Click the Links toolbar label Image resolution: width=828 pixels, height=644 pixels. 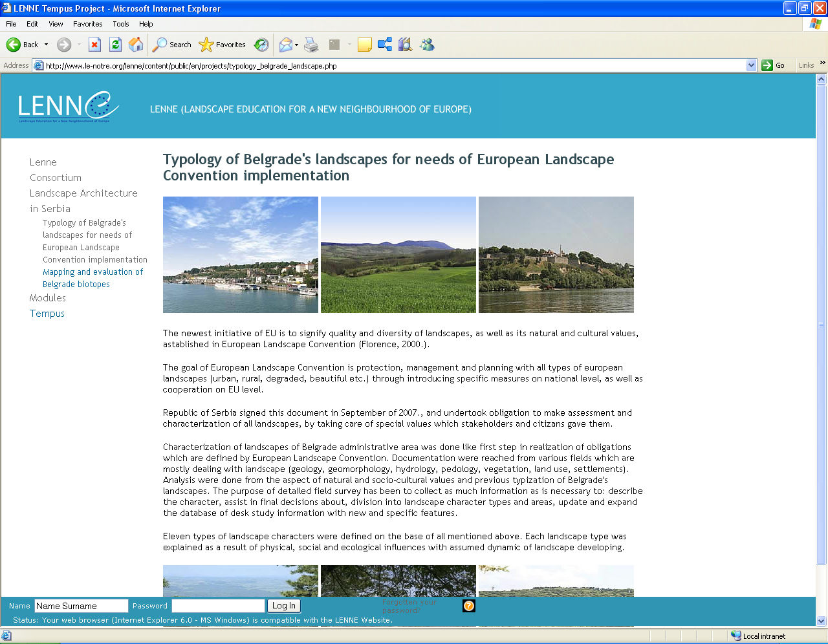pyautogui.click(x=806, y=65)
